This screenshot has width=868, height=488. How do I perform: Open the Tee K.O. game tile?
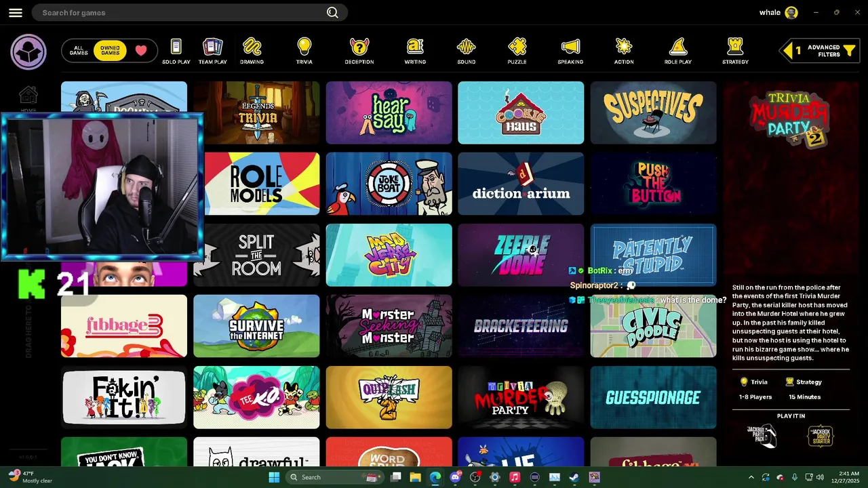tap(256, 397)
